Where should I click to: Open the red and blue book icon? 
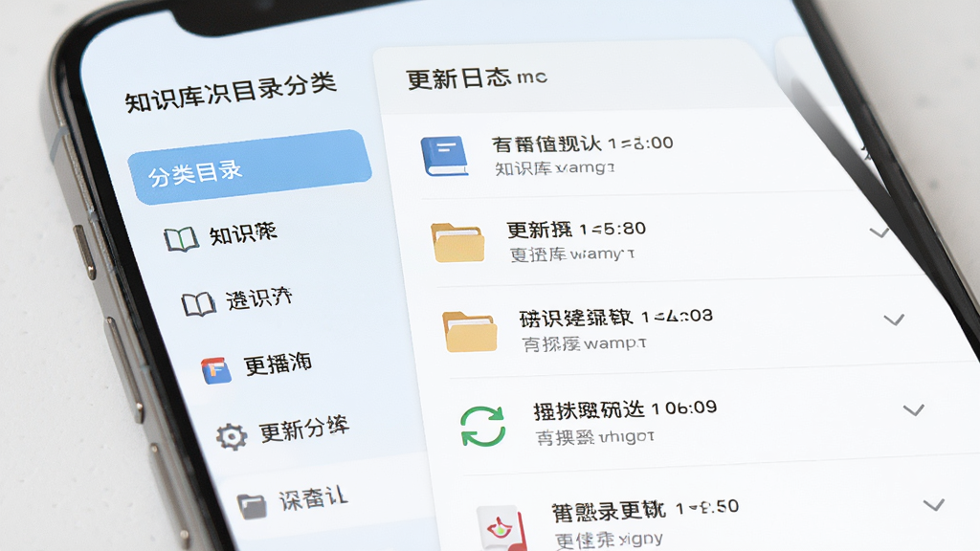click(215, 370)
